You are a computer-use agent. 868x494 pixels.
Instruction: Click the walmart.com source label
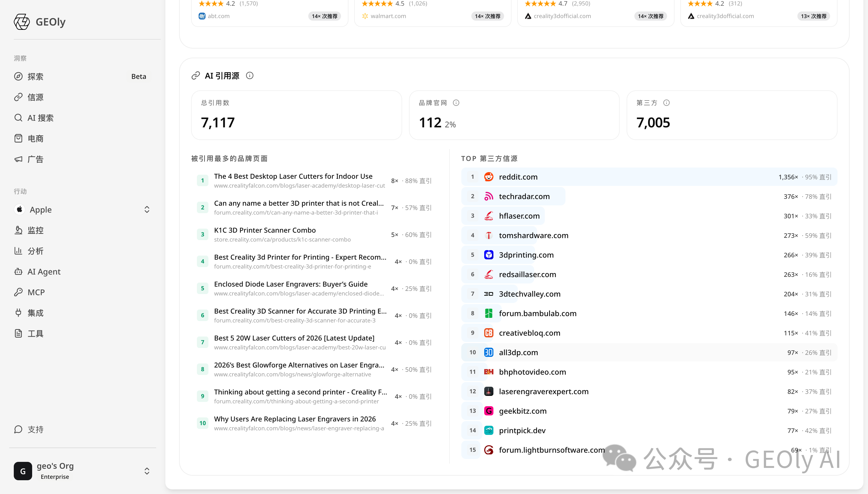coord(388,16)
